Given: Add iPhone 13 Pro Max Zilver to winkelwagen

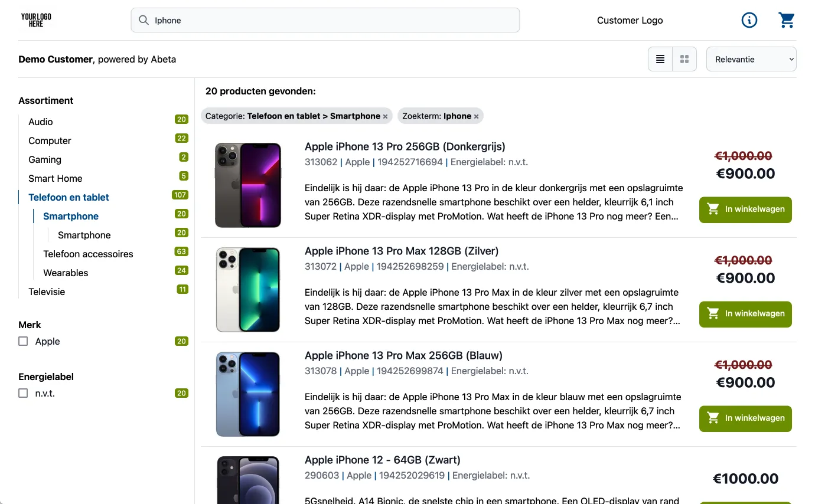Looking at the screenshot, I should pyautogui.click(x=745, y=314).
